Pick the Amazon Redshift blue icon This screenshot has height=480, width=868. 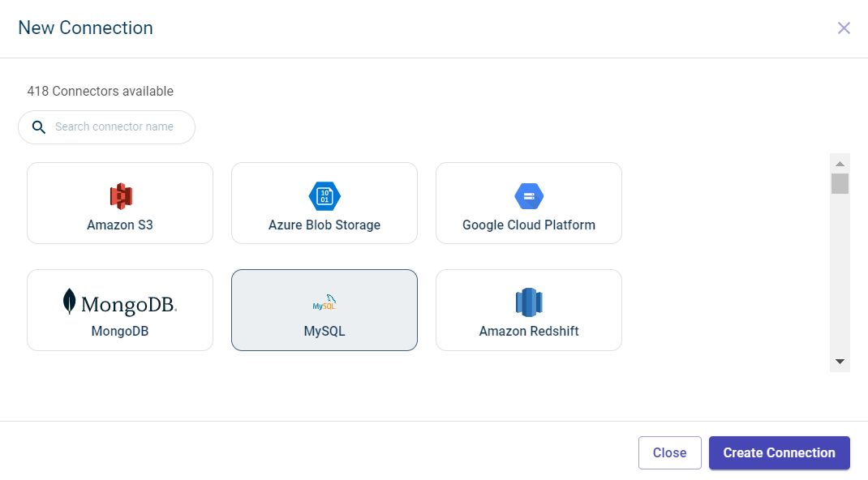coord(529,302)
